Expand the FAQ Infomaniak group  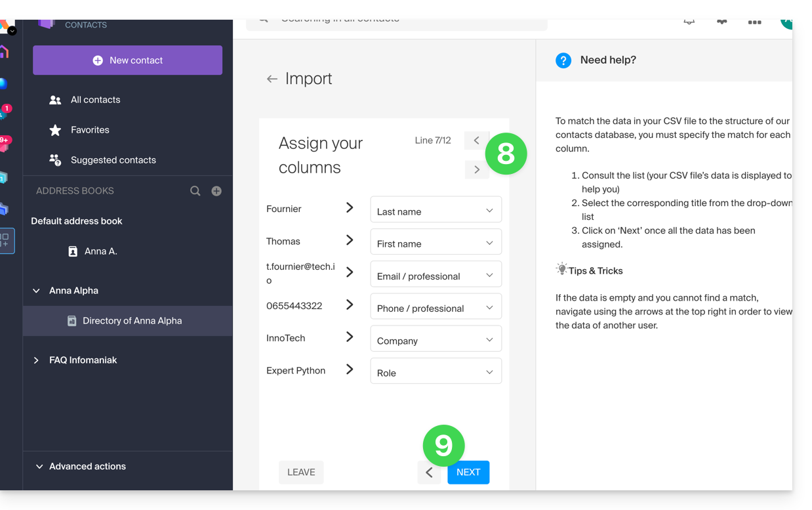point(37,360)
